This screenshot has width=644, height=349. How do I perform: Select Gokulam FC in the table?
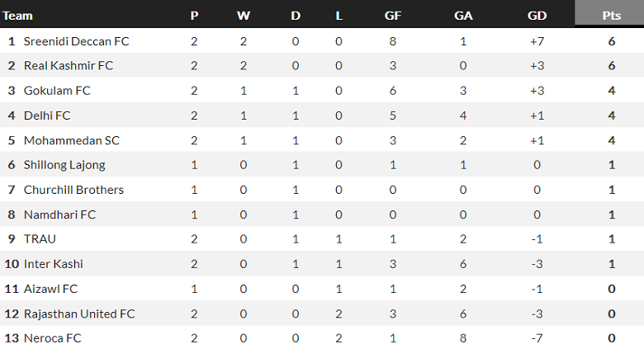tap(57, 91)
